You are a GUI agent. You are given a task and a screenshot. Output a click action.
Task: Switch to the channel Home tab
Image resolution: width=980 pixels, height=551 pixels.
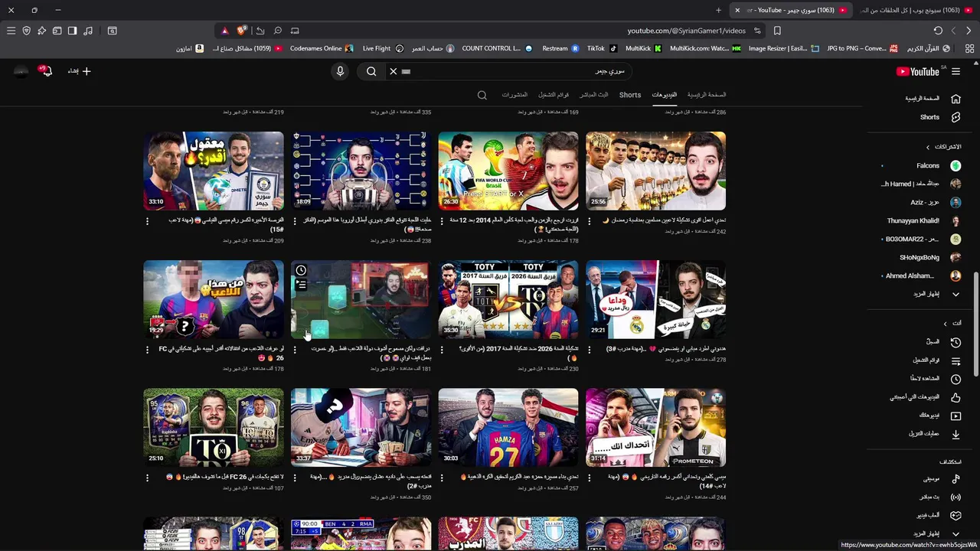707,95
